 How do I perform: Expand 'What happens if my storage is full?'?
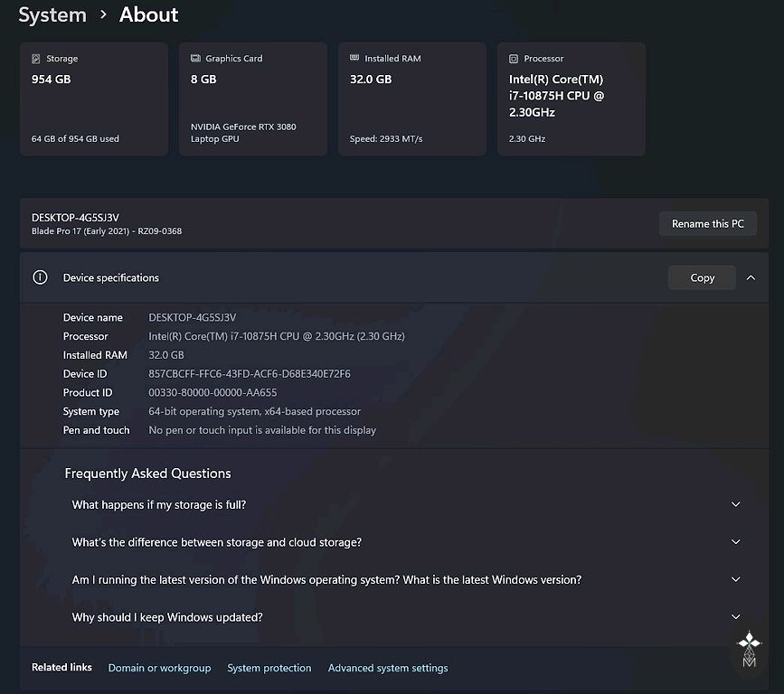(x=735, y=505)
